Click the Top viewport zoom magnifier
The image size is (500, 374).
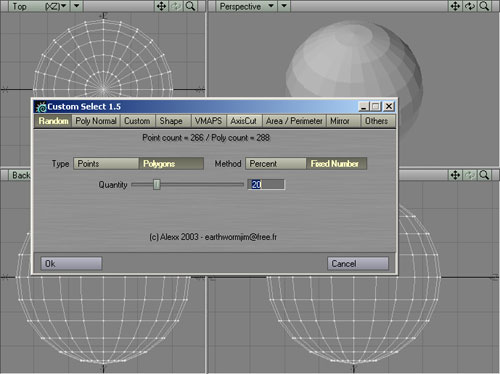[x=190, y=6]
